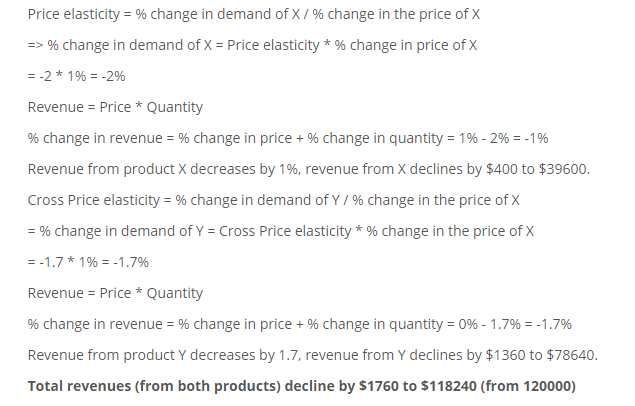Click the revenue change line ending in '-1.7%'
This screenshot has height=406, width=635.
coord(300,324)
